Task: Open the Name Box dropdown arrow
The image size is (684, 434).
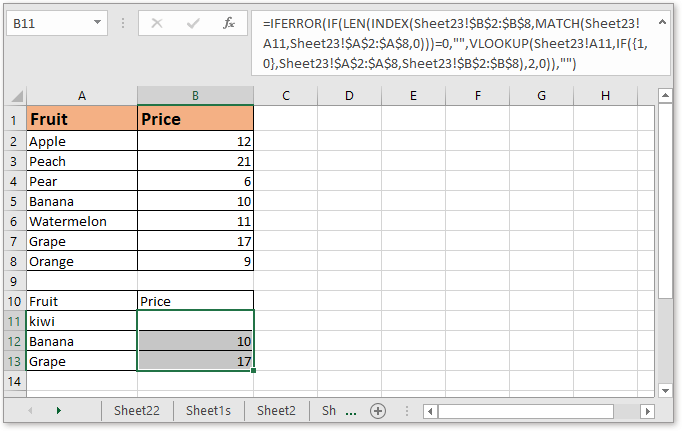Action: (x=100, y=21)
